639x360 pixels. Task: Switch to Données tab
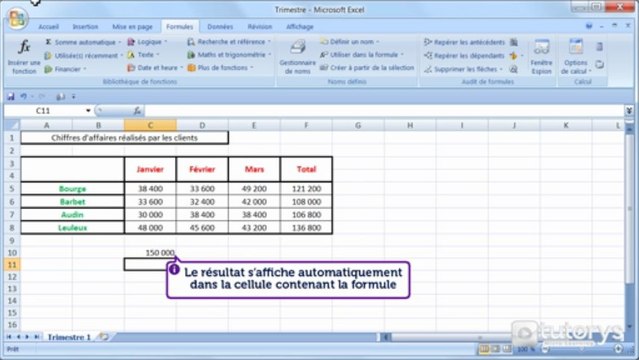(x=220, y=27)
